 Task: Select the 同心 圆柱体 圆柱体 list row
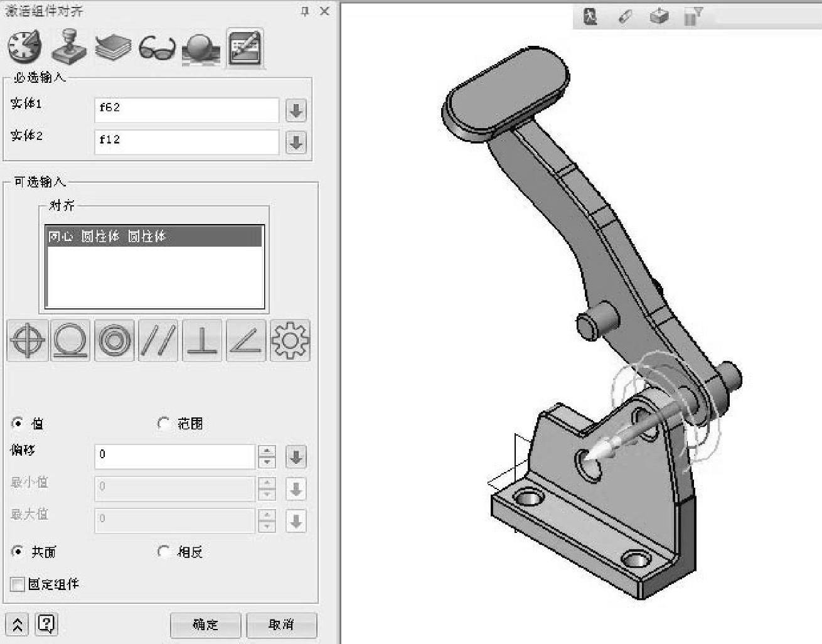click(154, 237)
